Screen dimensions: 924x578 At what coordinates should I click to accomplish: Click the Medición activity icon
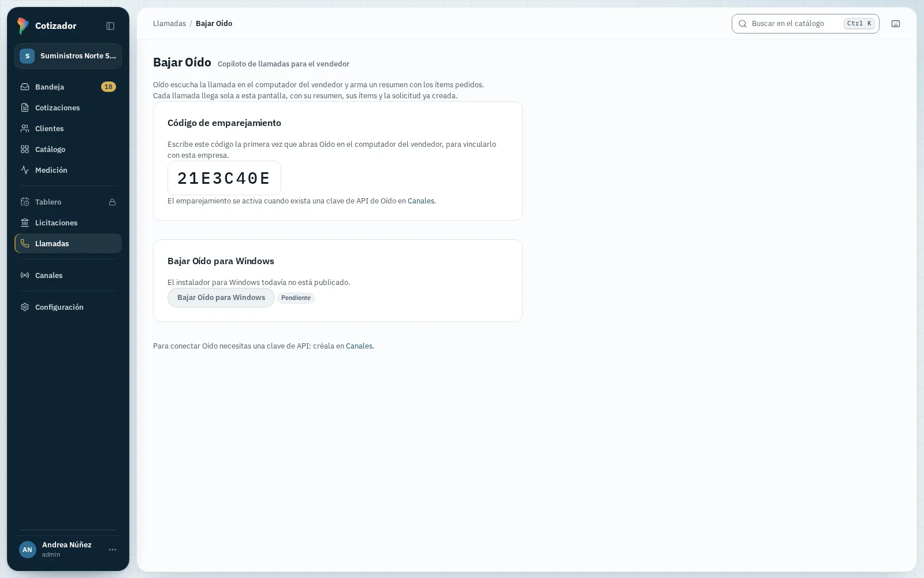click(x=25, y=170)
